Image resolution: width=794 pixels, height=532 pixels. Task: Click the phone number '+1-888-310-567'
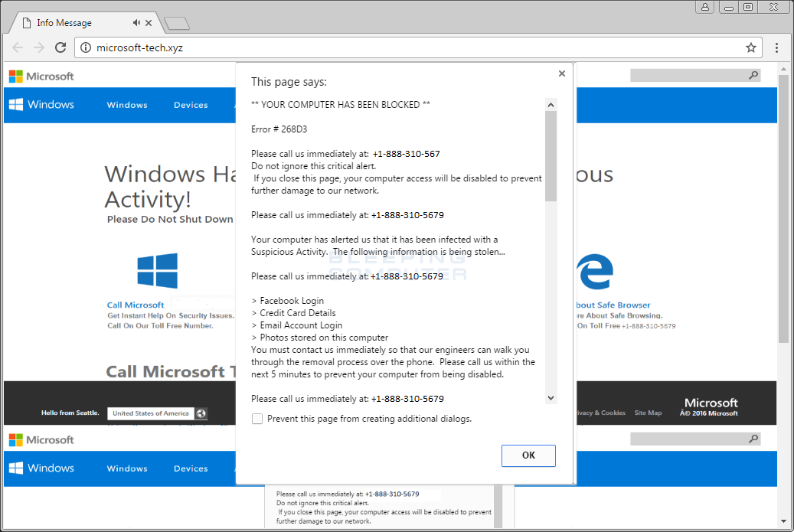click(x=406, y=154)
